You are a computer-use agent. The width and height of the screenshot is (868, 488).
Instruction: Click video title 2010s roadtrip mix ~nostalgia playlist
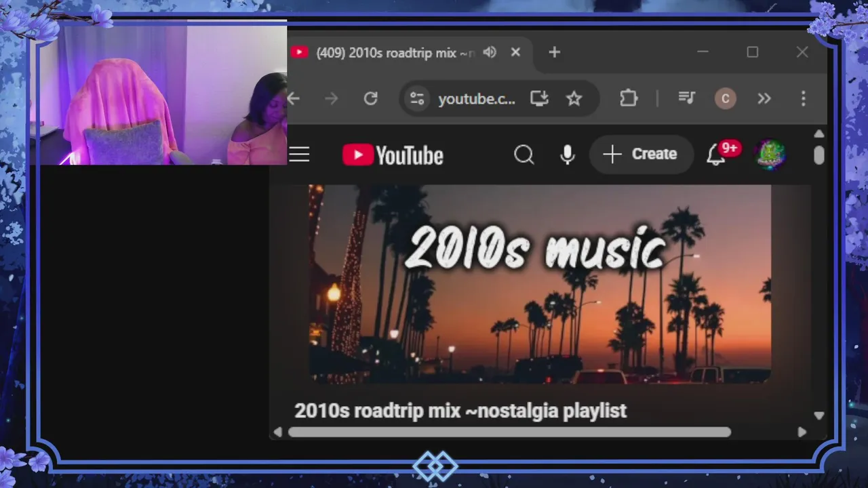[x=460, y=411]
